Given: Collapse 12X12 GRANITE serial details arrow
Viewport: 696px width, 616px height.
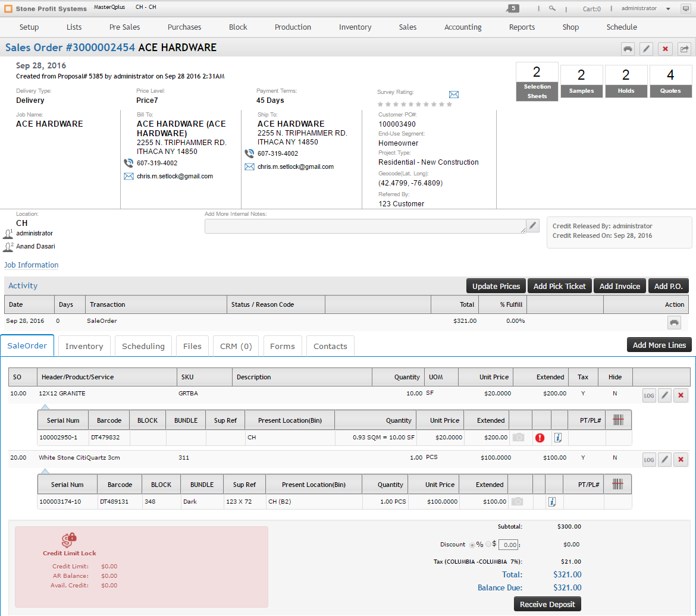Looking at the screenshot, I should (45, 407).
